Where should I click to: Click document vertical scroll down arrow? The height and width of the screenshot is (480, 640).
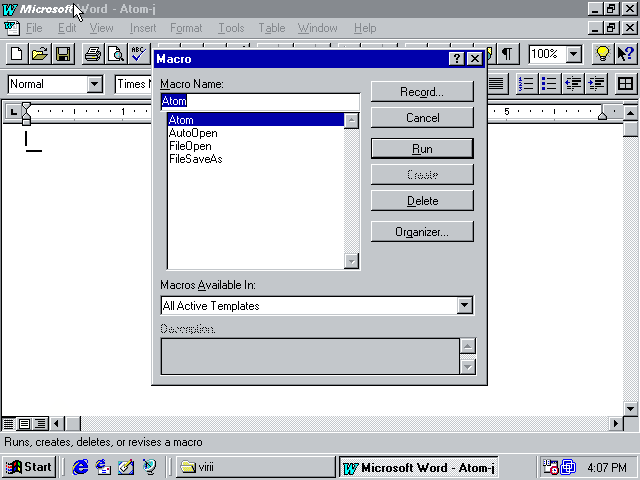631,408
